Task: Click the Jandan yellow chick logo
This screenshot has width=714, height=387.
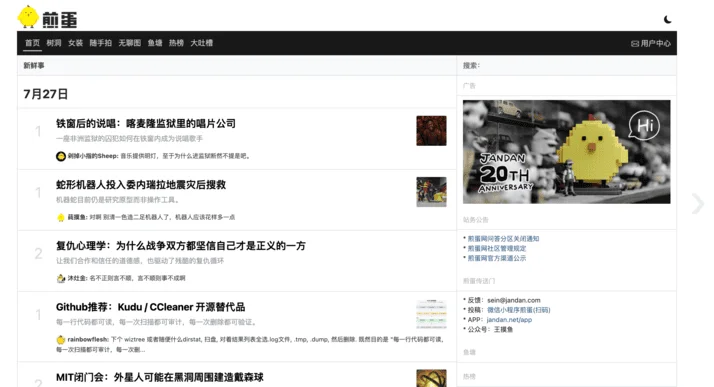Action: 28,17
